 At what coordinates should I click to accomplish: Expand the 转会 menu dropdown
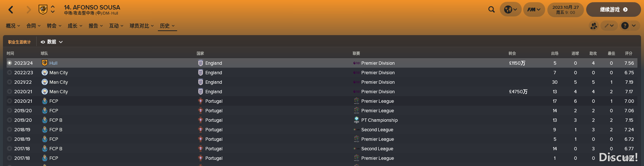(54, 26)
